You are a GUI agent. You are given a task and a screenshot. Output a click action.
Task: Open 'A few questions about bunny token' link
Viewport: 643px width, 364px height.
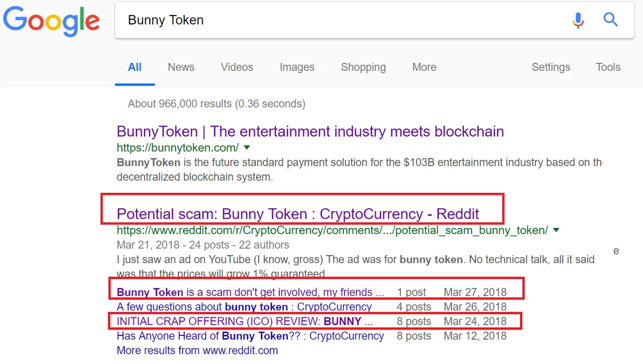(x=244, y=307)
